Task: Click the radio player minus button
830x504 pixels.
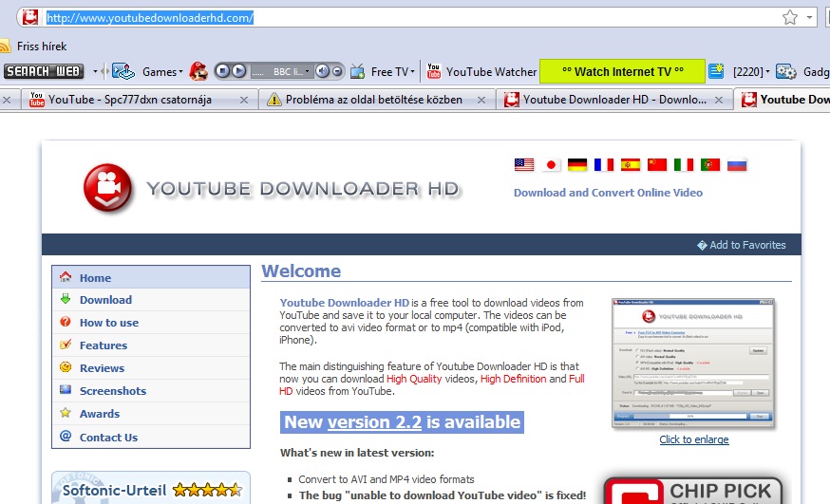Action: pos(337,71)
